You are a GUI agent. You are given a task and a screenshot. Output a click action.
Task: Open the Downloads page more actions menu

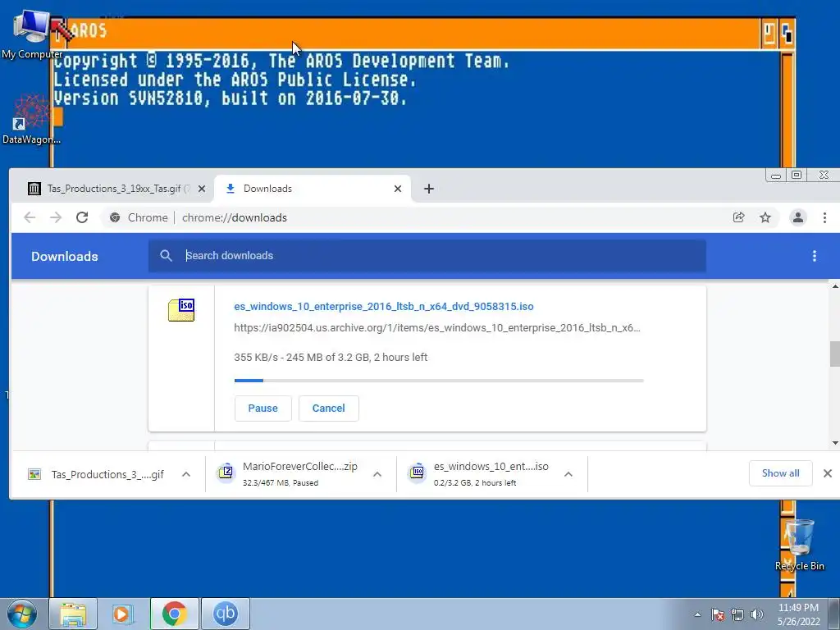815,256
